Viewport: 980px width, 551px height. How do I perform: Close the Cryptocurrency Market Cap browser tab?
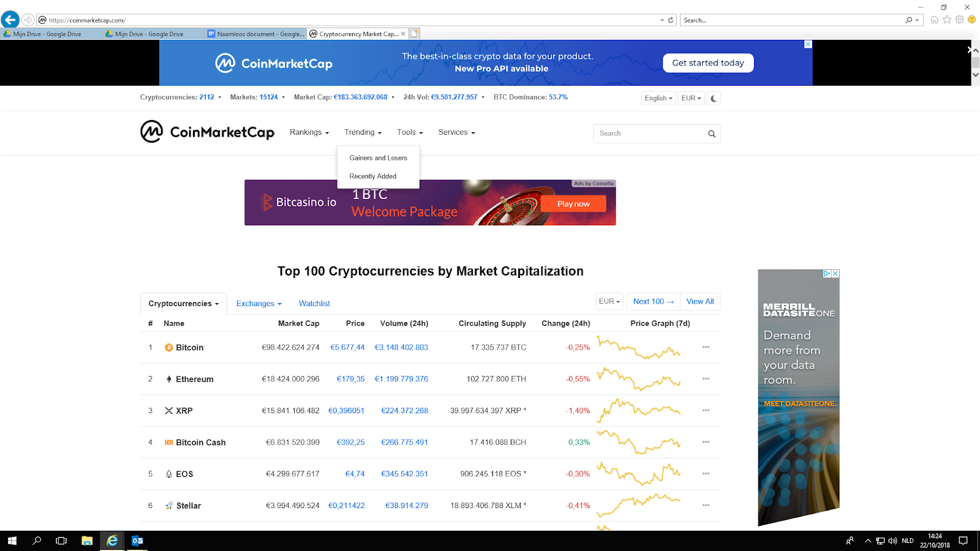[403, 34]
